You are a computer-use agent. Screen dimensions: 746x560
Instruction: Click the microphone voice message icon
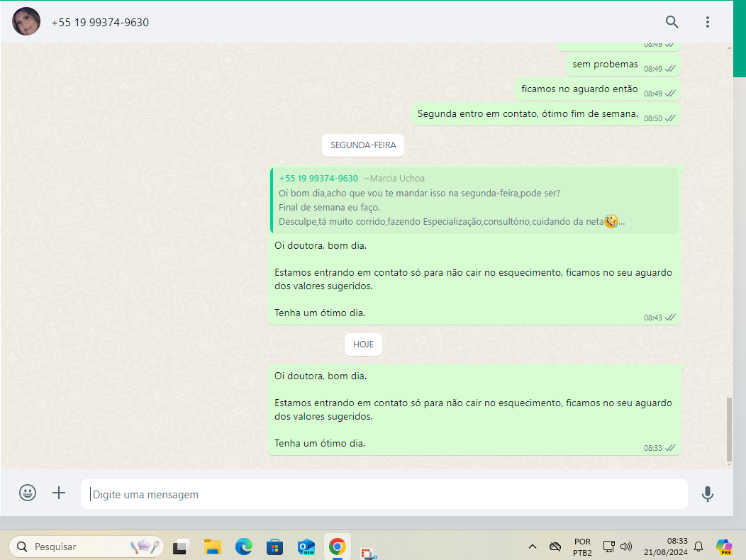[707, 494]
